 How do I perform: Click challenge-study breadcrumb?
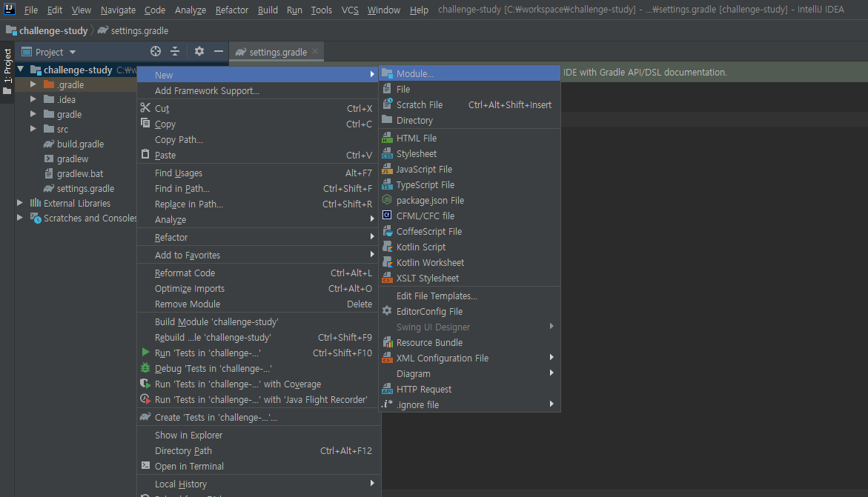pos(53,30)
